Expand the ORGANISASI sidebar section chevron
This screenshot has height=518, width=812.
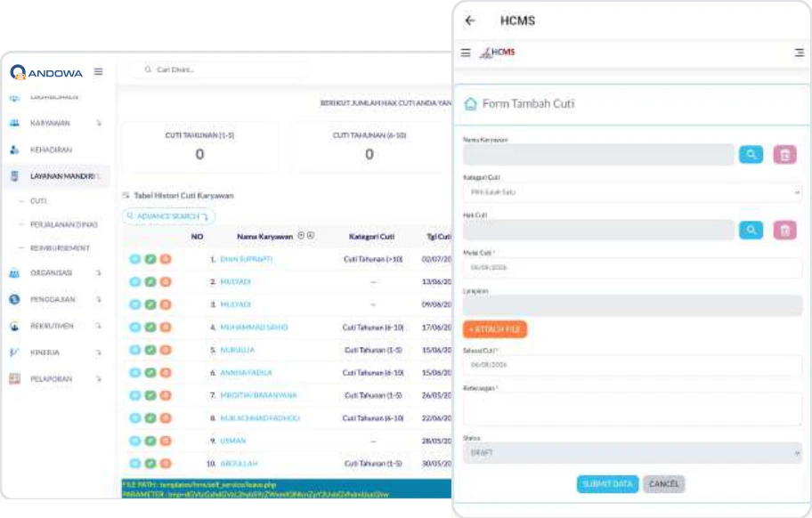click(x=99, y=272)
